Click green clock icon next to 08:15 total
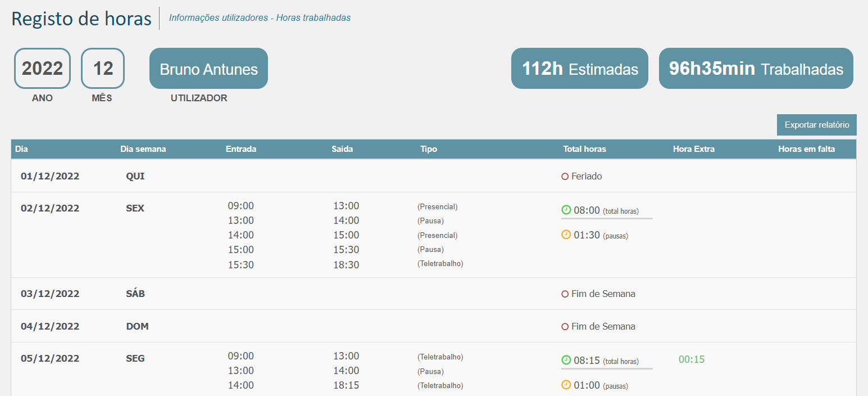 (566, 360)
